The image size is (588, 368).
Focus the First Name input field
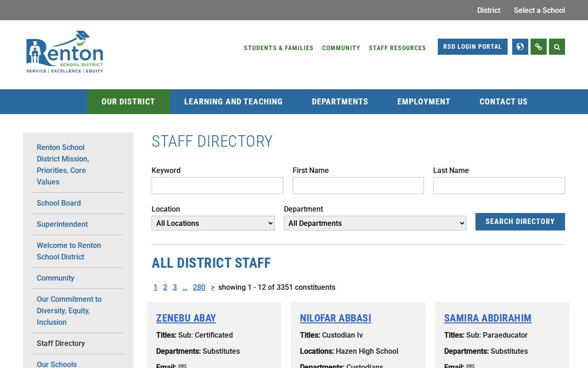click(x=358, y=185)
